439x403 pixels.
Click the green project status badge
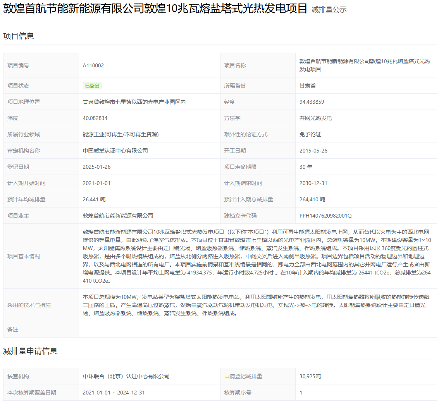[x=92, y=86]
